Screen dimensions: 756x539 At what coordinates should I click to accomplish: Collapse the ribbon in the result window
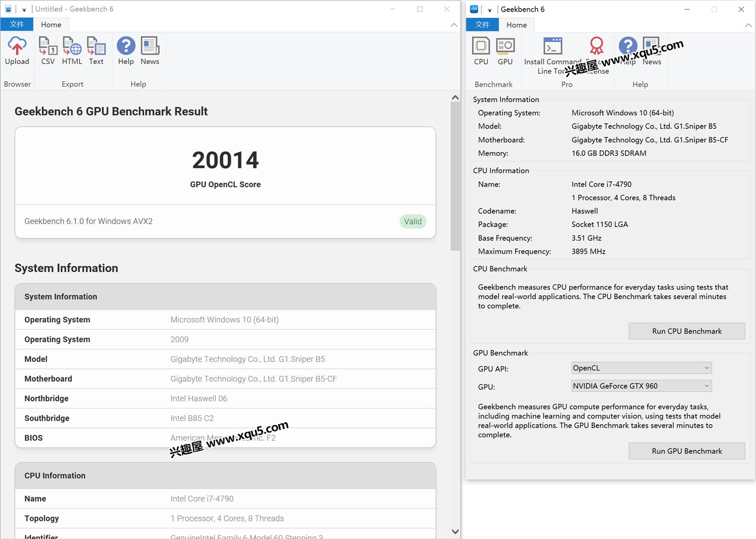click(454, 25)
